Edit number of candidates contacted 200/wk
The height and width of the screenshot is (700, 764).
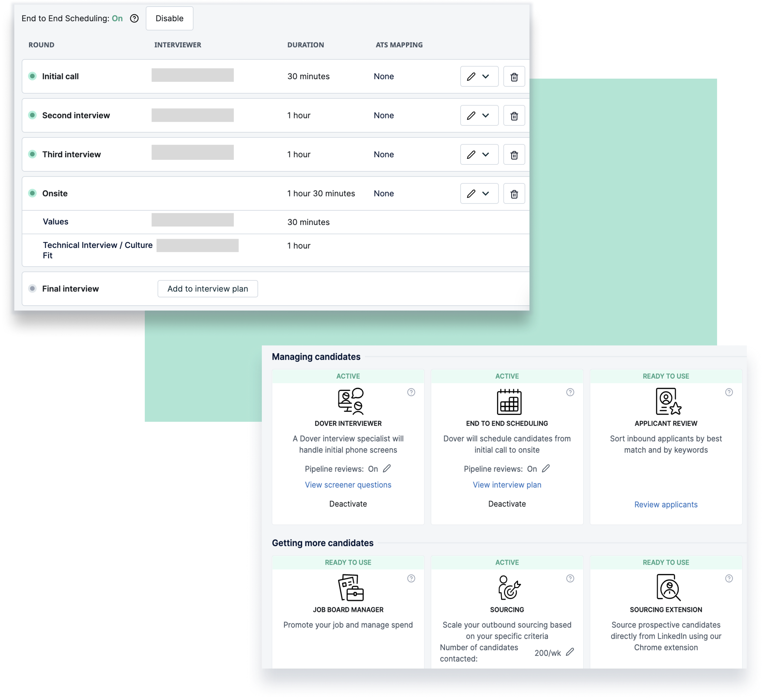pyautogui.click(x=570, y=652)
